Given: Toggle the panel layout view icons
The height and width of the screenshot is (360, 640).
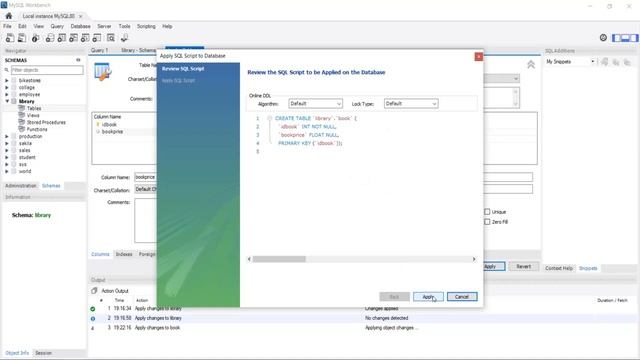Looking at the screenshot, I should click(625, 38).
